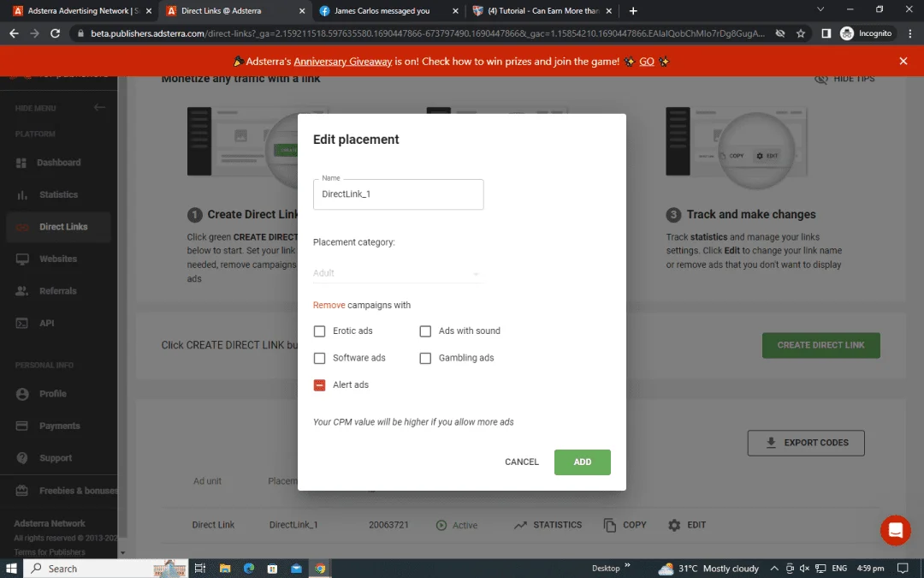Close the anniversary giveaway banner
Screen dimensions: 924x578
tap(903, 61)
